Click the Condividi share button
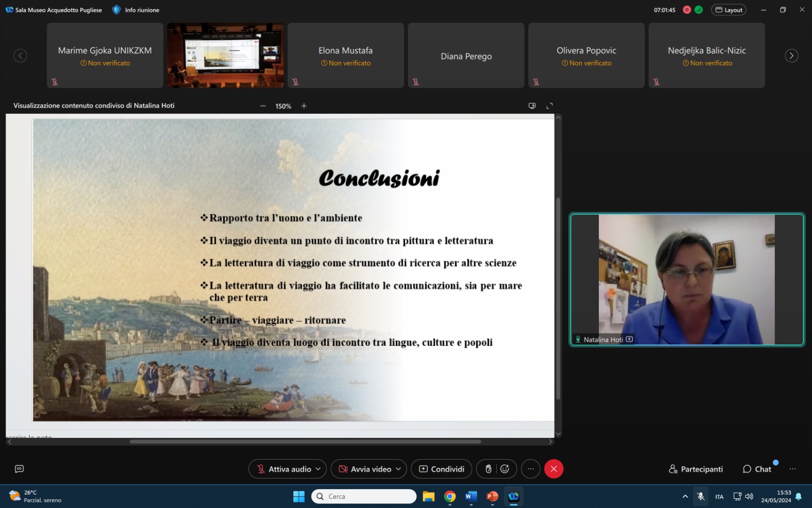 coord(442,469)
